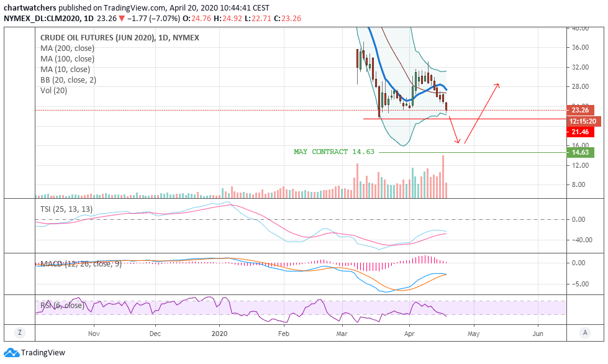
Task: Click the green 14.63 price label
Action: pyautogui.click(x=580, y=152)
